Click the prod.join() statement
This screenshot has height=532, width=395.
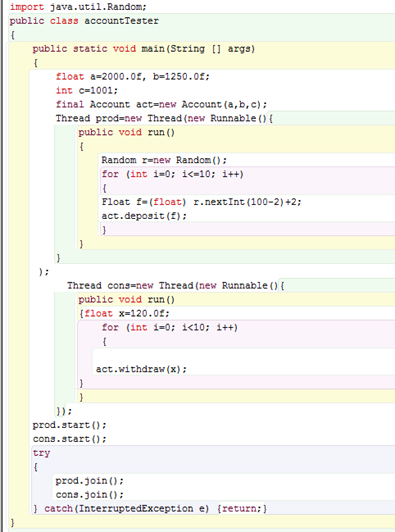[x=90, y=481]
